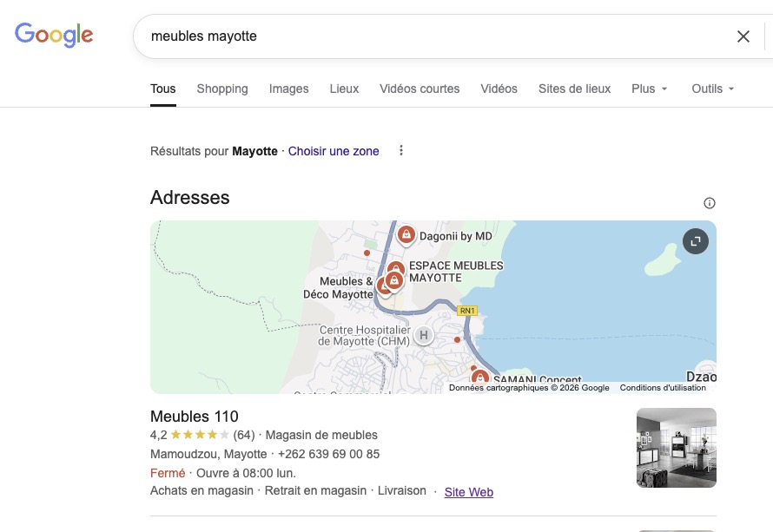Select the Tous tab
This screenshot has width=773, height=532.
pos(163,89)
